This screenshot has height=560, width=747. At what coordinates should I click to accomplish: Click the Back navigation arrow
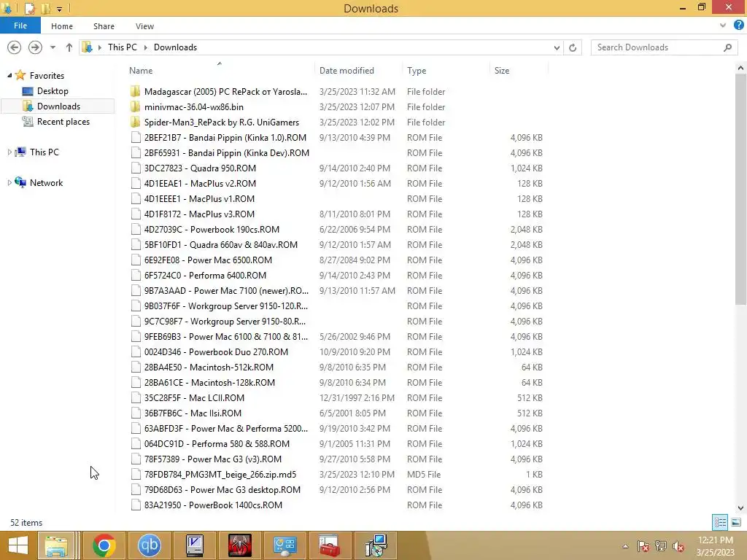pyautogui.click(x=15, y=47)
